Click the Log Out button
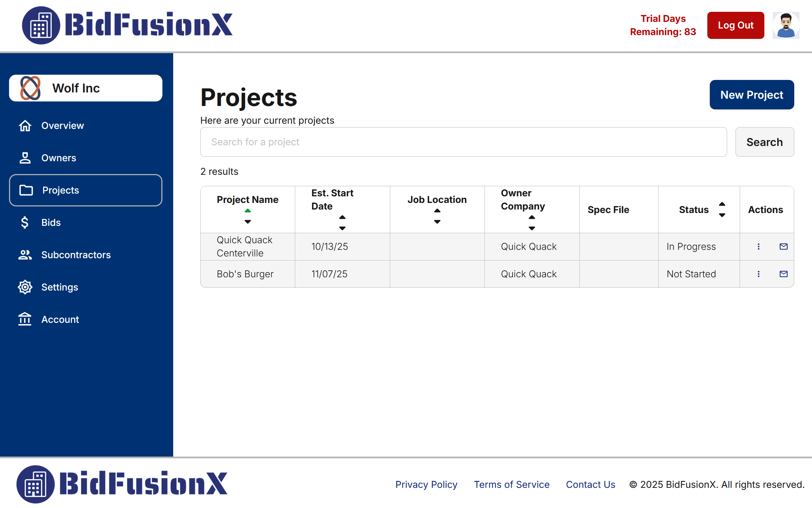This screenshot has width=812, height=508. (735, 25)
